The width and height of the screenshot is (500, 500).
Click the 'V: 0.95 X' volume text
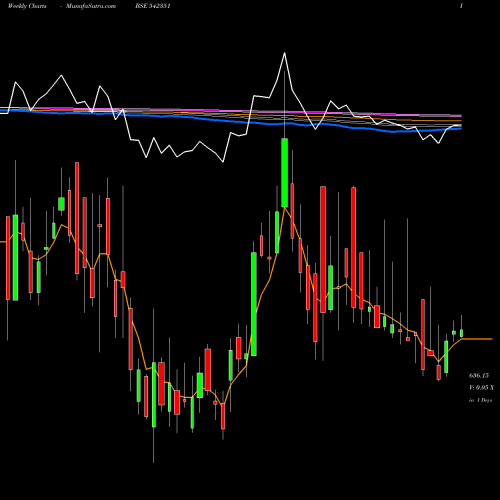point(481,388)
